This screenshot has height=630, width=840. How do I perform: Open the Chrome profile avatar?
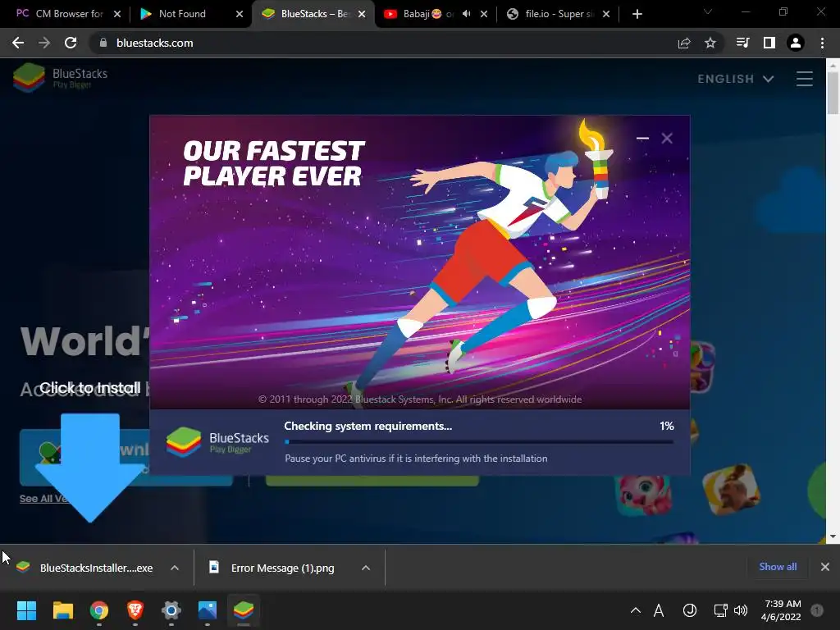tap(796, 43)
